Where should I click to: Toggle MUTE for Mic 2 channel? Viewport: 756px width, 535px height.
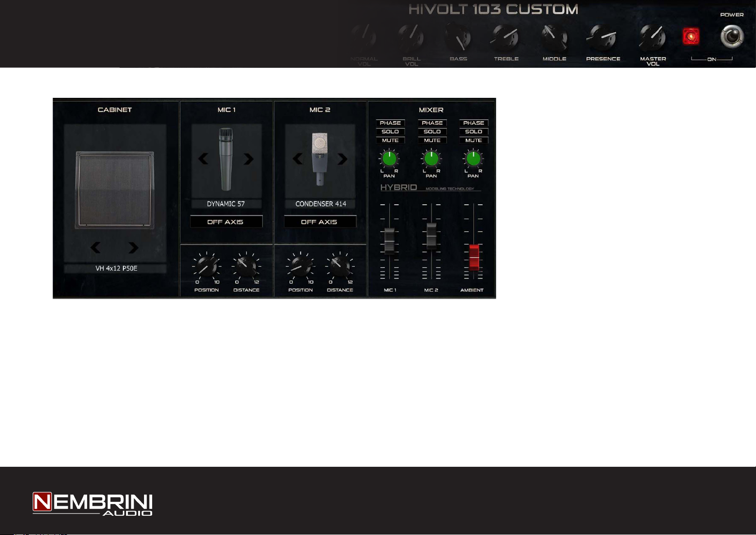432,140
